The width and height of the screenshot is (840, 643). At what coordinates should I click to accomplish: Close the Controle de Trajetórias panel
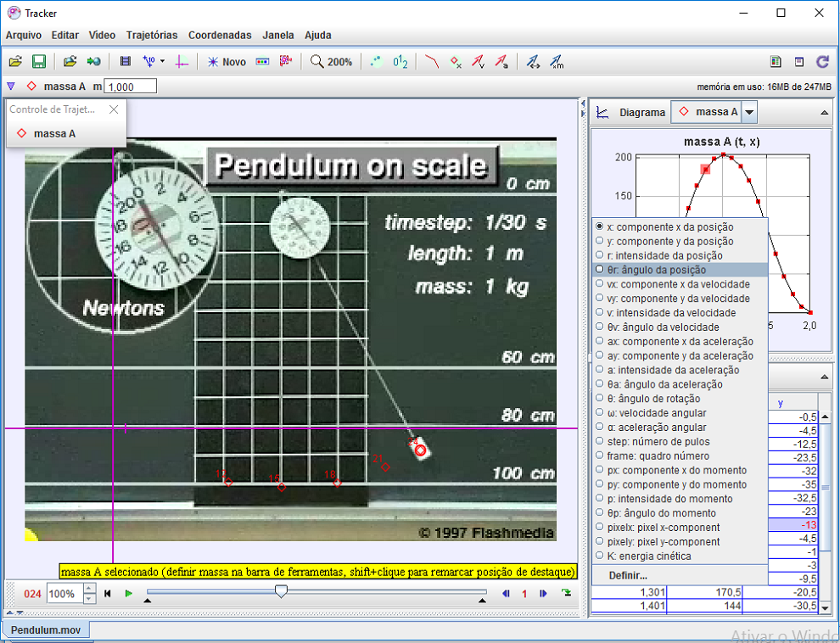[114, 109]
